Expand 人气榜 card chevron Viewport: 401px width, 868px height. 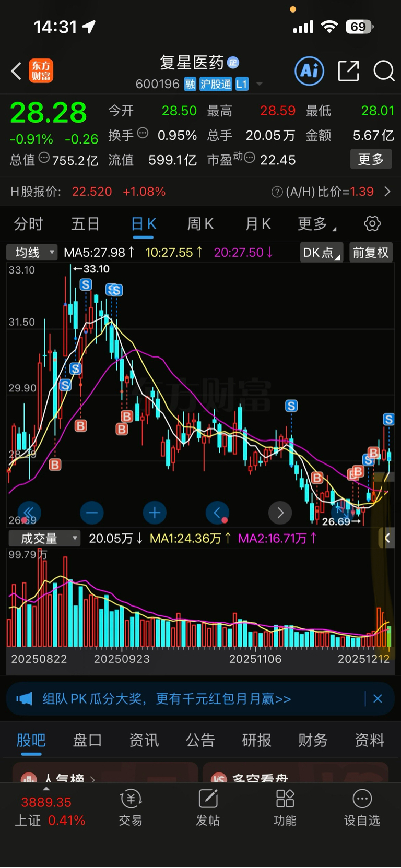point(92,779)
